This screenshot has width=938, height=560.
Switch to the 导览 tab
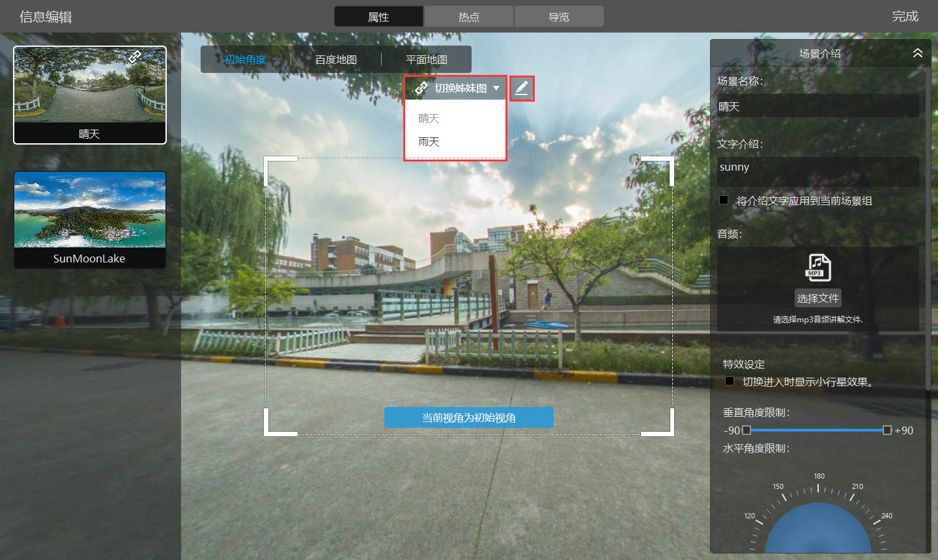[558, 17]
